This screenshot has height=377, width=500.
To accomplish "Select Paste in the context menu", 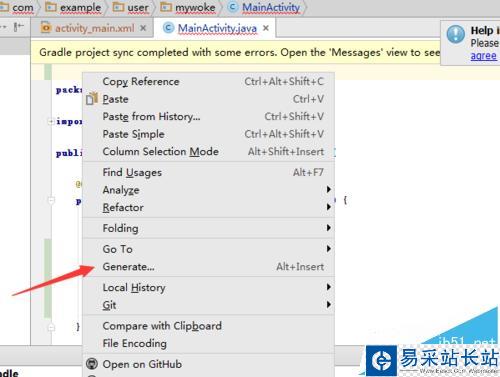I will pyautogui.click(x=208, y=99).
